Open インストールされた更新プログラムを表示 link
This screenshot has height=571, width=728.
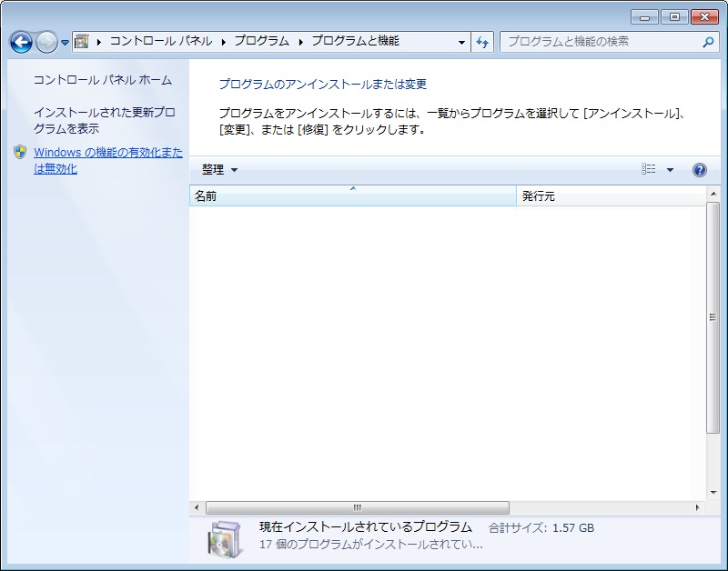click(105, 120)
